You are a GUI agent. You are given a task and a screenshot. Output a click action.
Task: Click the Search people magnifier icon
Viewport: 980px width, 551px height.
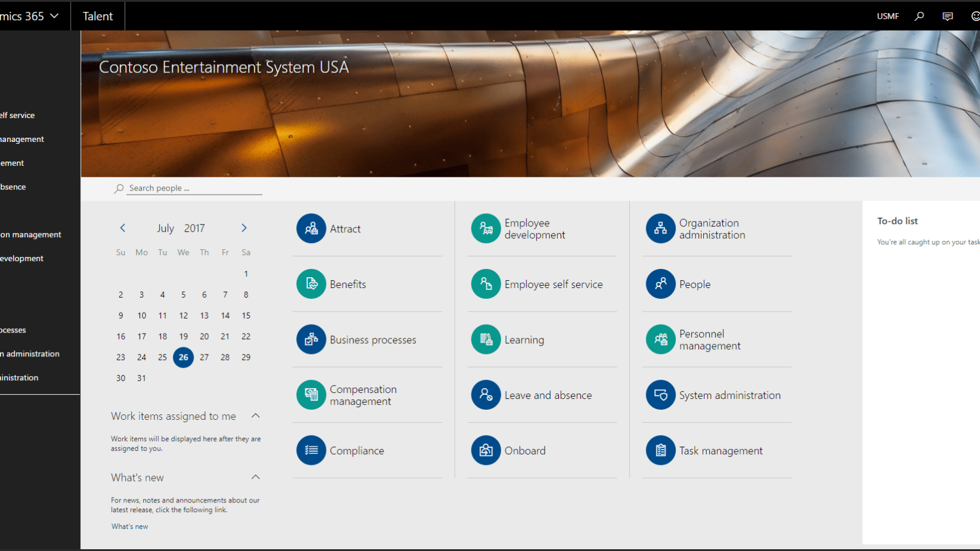pyautogui.click(x=119, y=188)
